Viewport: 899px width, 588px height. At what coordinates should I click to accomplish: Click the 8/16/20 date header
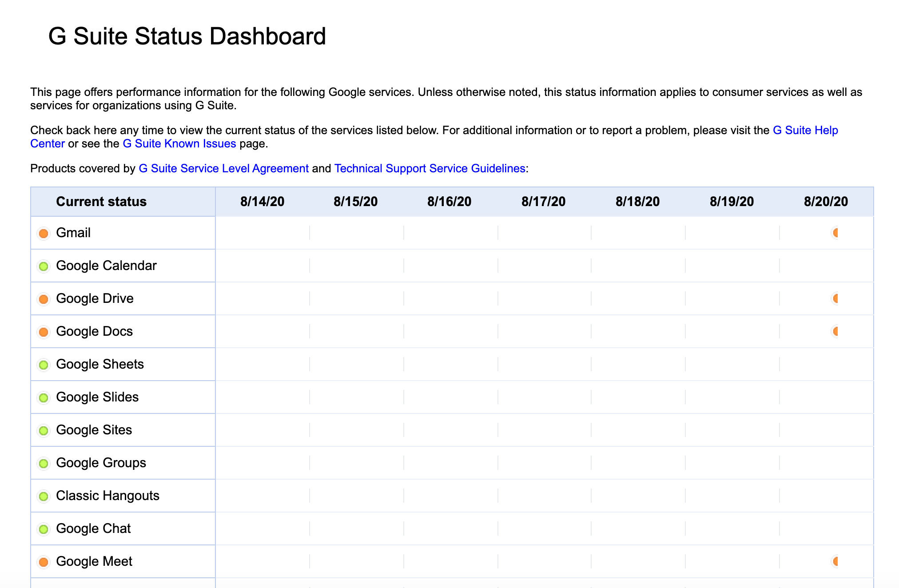[449, 202]
